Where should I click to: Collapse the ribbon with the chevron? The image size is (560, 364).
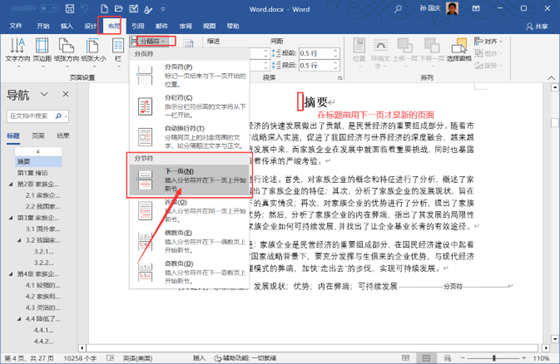point(551,78)
